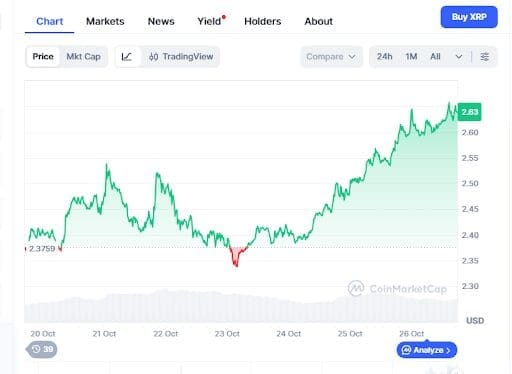Expand more time range options chevron
The image size is (512, 374).
click(459, 57)
